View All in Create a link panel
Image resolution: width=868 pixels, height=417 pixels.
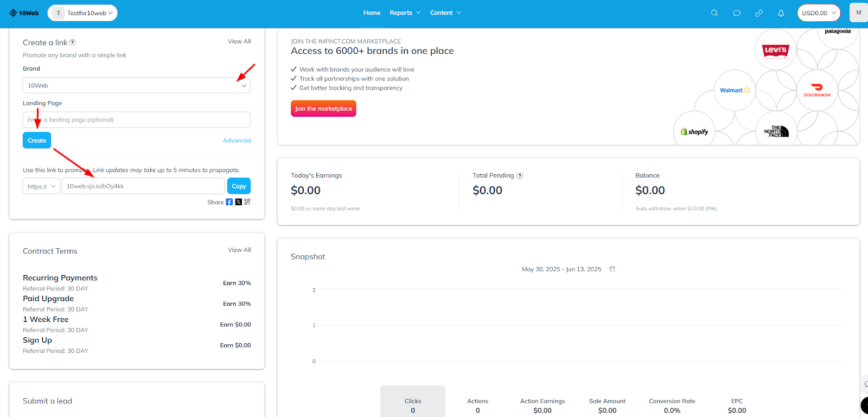(x=239, y=41)
